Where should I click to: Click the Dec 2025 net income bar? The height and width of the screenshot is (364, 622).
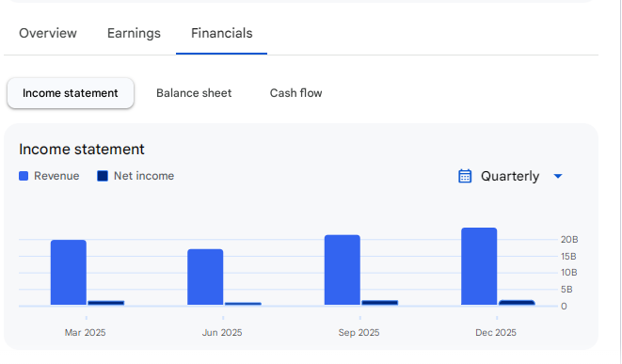coord(517,303)
